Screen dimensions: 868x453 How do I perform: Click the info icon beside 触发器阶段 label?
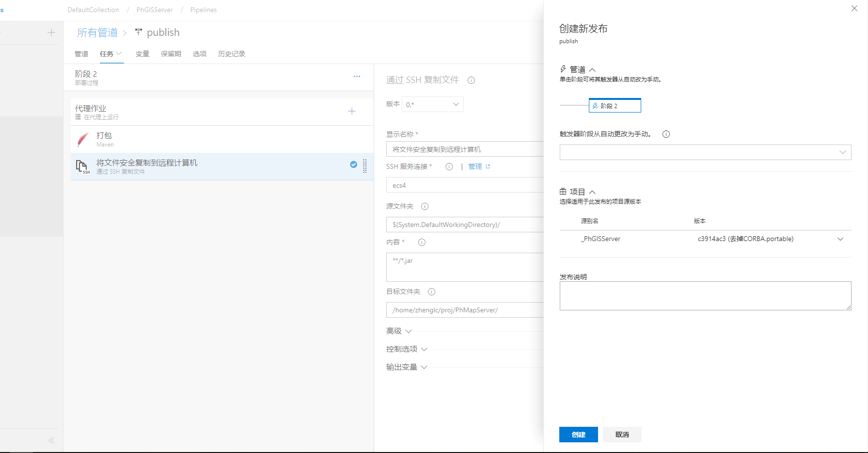pos(666,134)
